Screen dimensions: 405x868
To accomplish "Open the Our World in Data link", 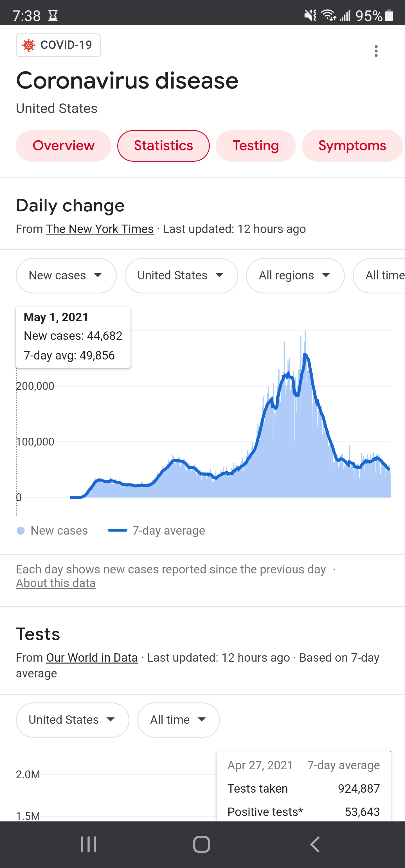I will click(x=92, y=658).
